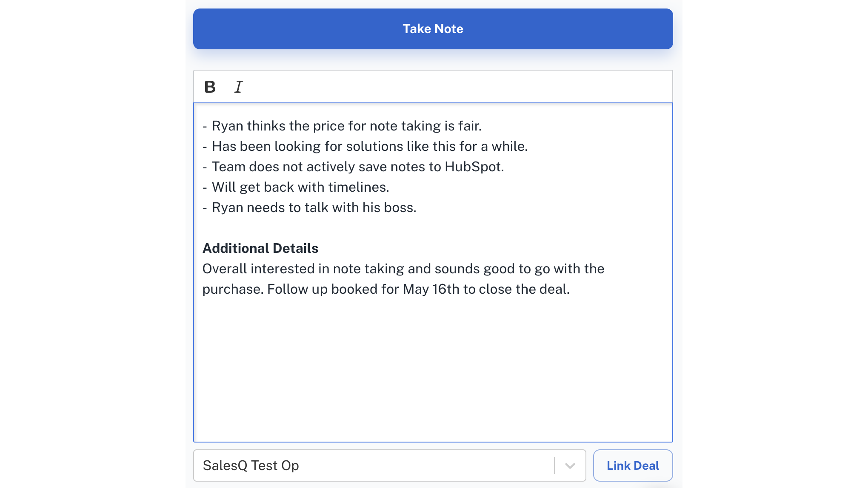Click the word 'HubSpot' in the note
The width and height of the screenshot is (868, 488).
(474, 167)
